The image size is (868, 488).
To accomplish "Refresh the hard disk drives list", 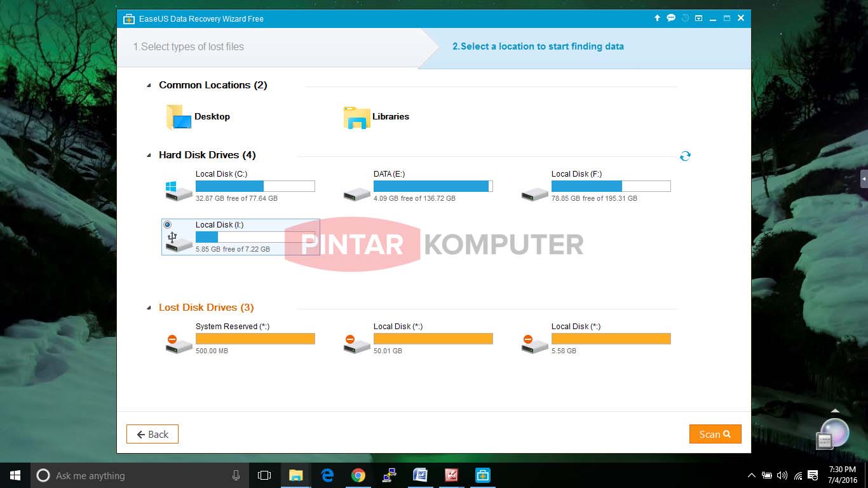I will pyautogui.click(x=685, y=156).
